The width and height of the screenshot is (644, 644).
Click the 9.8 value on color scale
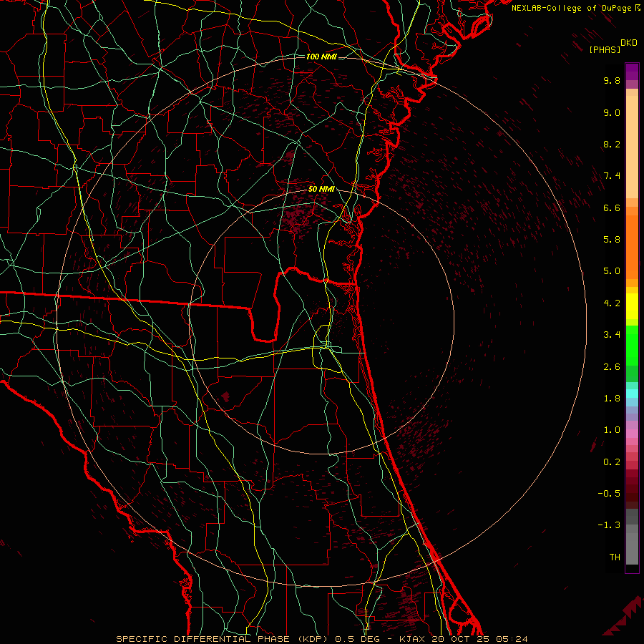pos(612,80)
